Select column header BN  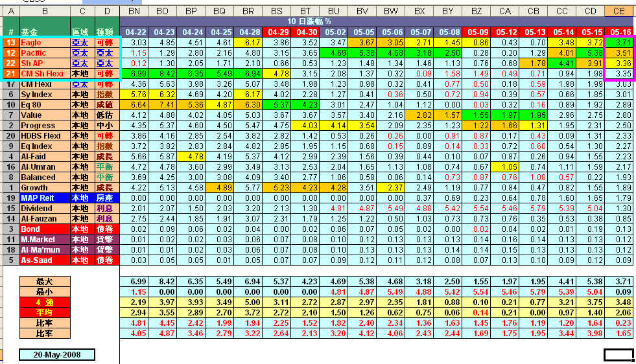tap(134, 12)
